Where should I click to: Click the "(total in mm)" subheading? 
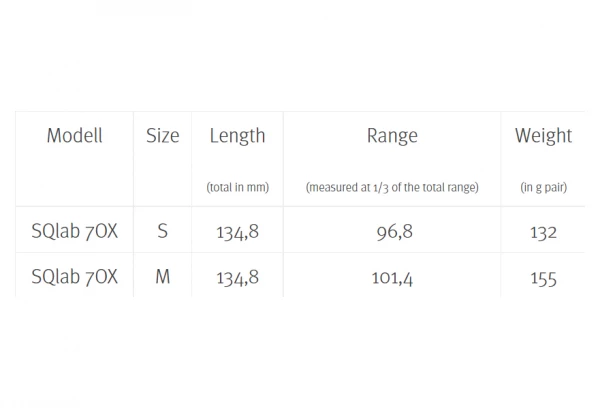point(237,187)
